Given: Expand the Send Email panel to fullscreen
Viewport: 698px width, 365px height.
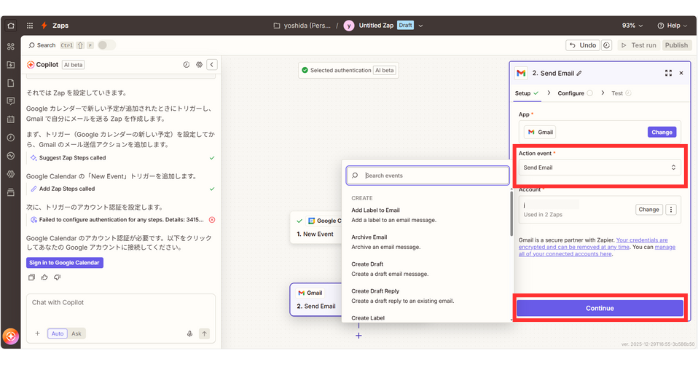Looking at the screenshot, I should pos(668,73).
